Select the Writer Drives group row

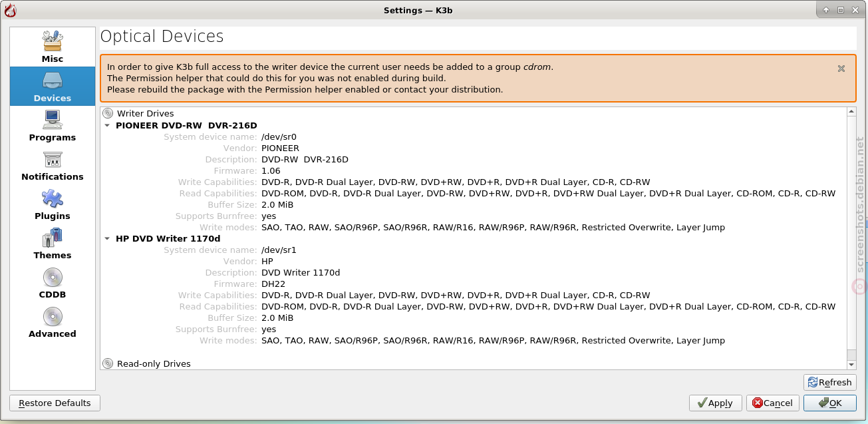[474, 114]
